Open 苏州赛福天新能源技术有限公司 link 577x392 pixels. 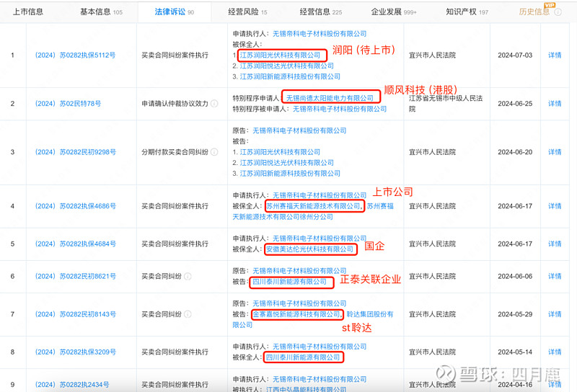(313, 206)
